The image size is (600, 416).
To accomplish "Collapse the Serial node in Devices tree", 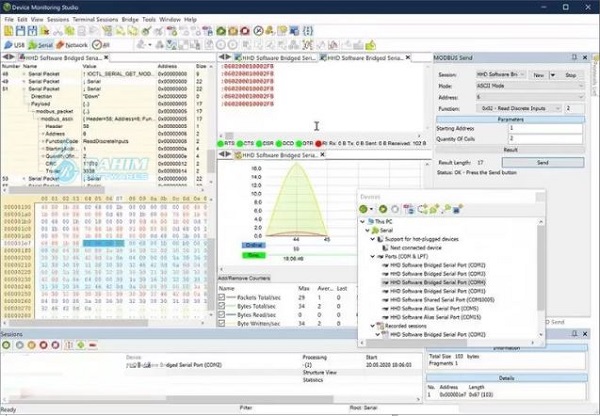I will coord(367,230).
